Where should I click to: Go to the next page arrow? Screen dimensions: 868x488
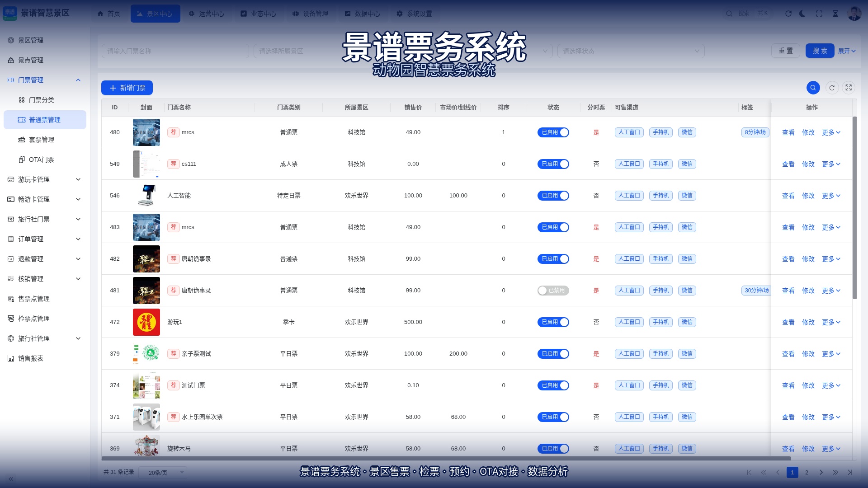point(821,473)
